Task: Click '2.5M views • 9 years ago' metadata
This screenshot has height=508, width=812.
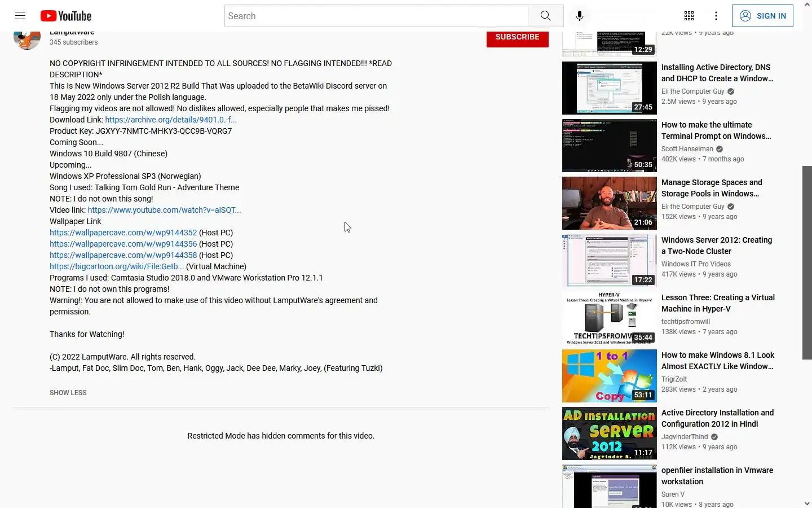Action: coord(699,102)
